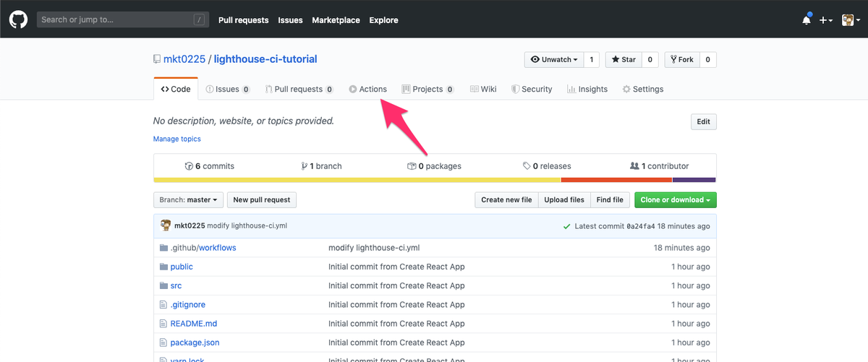
Task: Open the src folder
Action: coord(176,285)
